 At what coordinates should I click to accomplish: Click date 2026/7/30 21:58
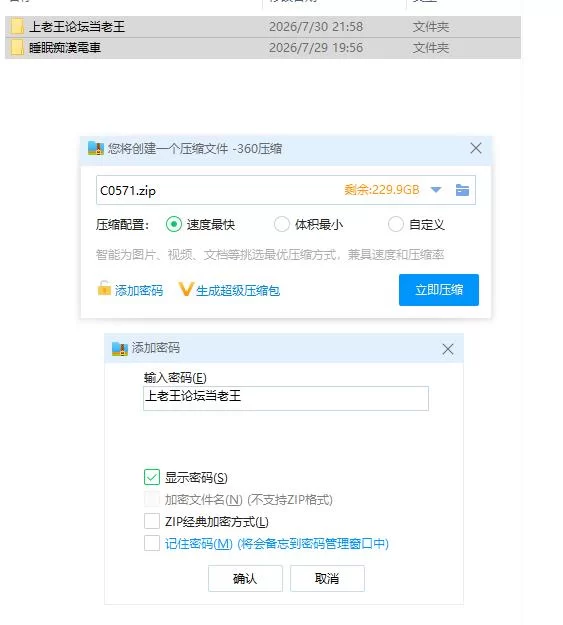pyautogui.click(x=316, y=27)
